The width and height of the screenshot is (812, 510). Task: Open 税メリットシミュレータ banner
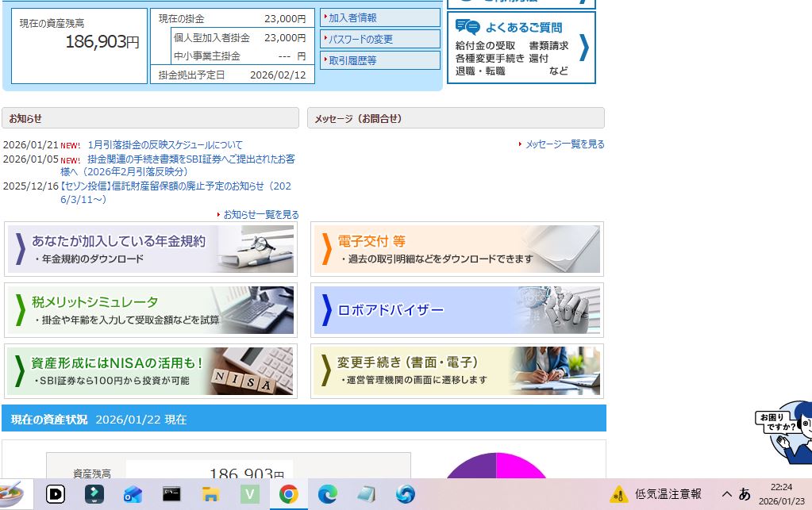151,310
